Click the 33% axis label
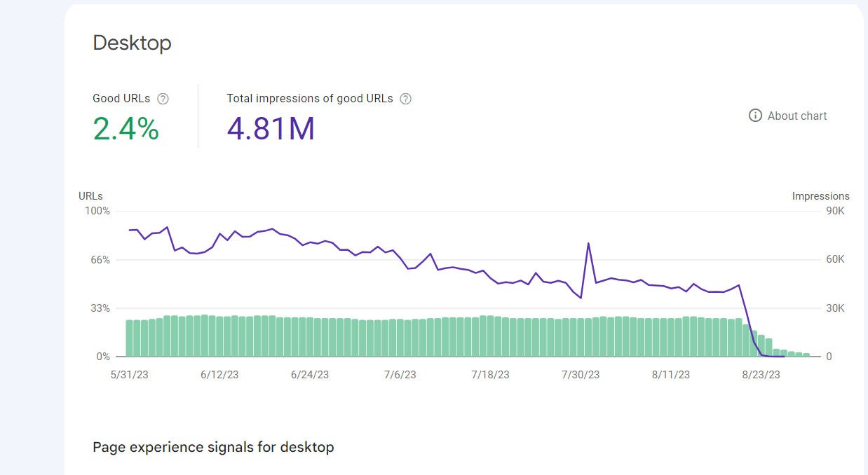Viewport: 868px width, 475px height. click(100, 308)
